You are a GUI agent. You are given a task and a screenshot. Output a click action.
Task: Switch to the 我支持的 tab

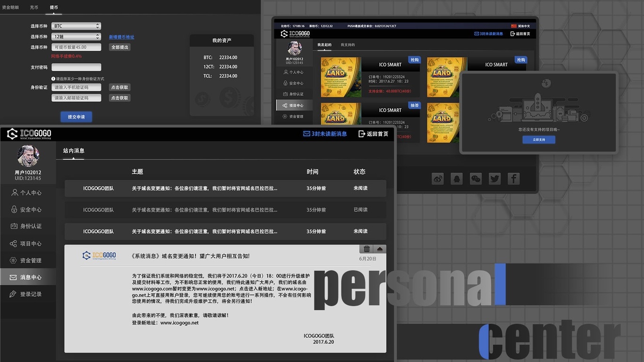pyautogui.click(x=348, y=45)
